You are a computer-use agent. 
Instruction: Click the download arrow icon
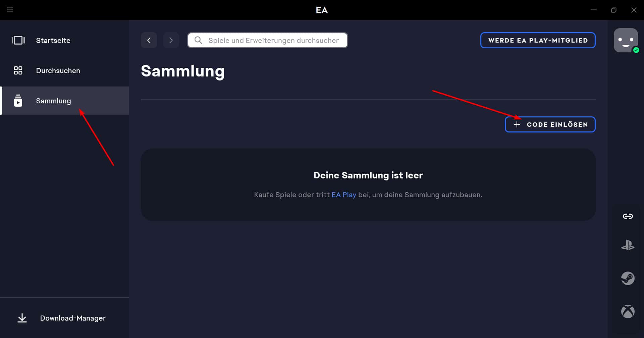[x=22, y=318]
